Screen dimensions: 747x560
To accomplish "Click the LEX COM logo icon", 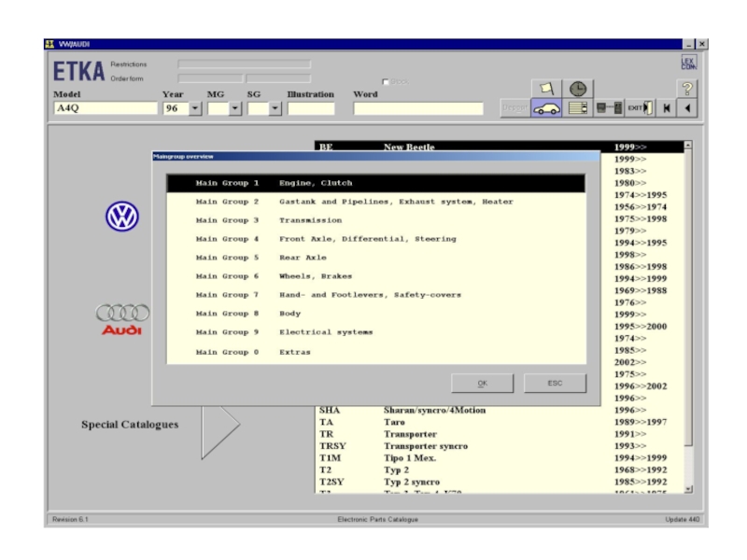I will pos(689,63).
